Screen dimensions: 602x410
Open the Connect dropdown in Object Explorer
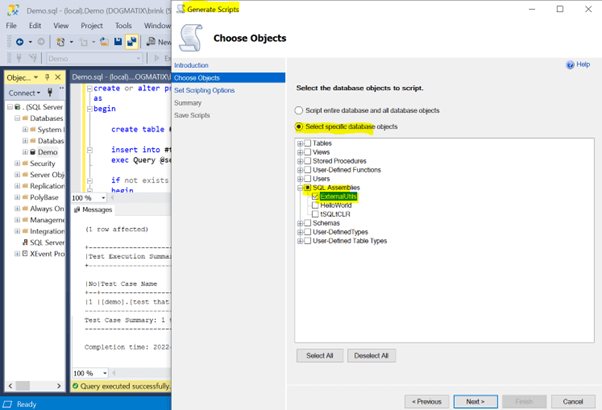(x=24, y=93)
